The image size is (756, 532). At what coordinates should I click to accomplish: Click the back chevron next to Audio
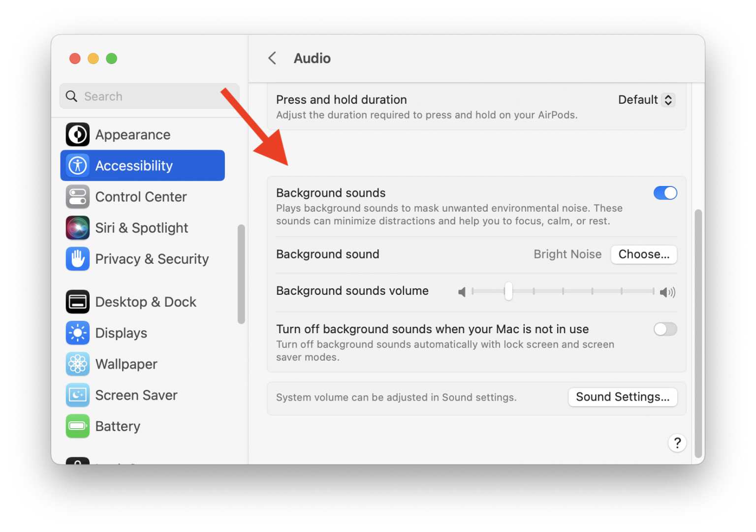[273, 58]
